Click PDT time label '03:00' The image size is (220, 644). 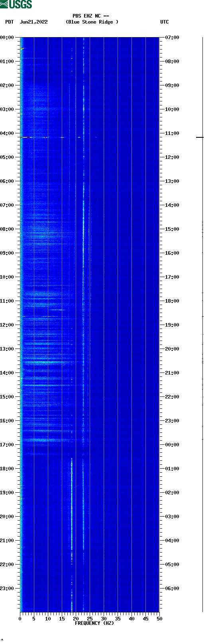[7, 109]
